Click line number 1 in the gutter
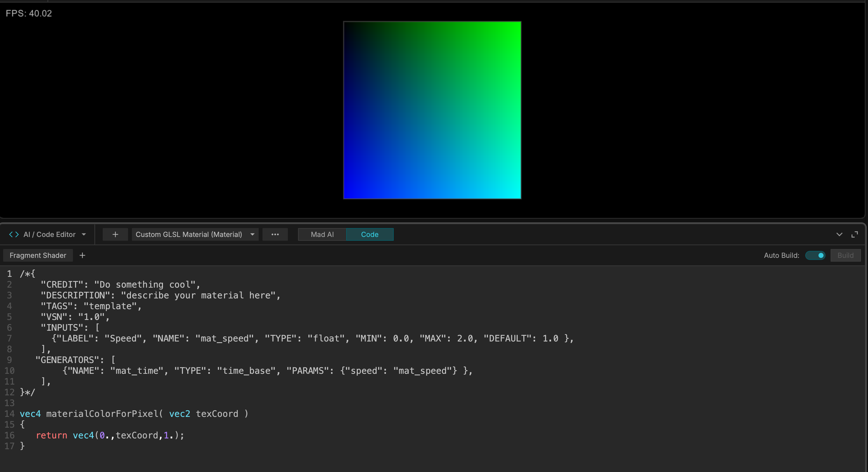 10,274
